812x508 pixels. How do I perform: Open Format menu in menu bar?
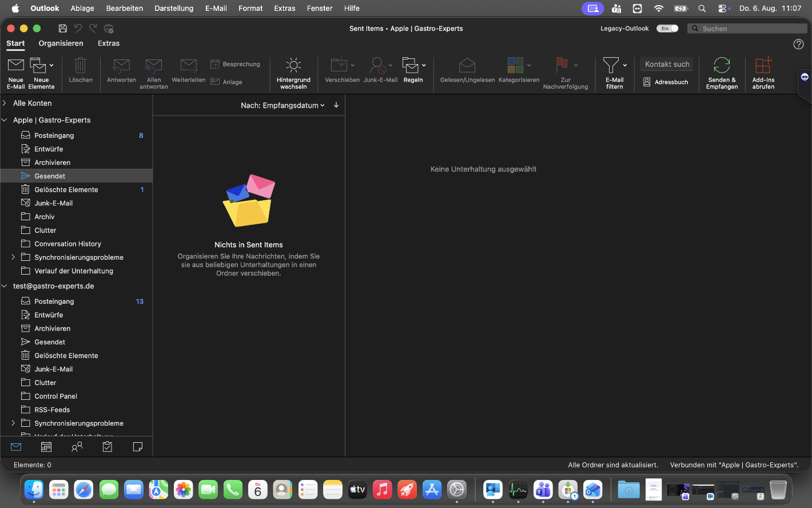pyautogui.click(x=250, y=9)
